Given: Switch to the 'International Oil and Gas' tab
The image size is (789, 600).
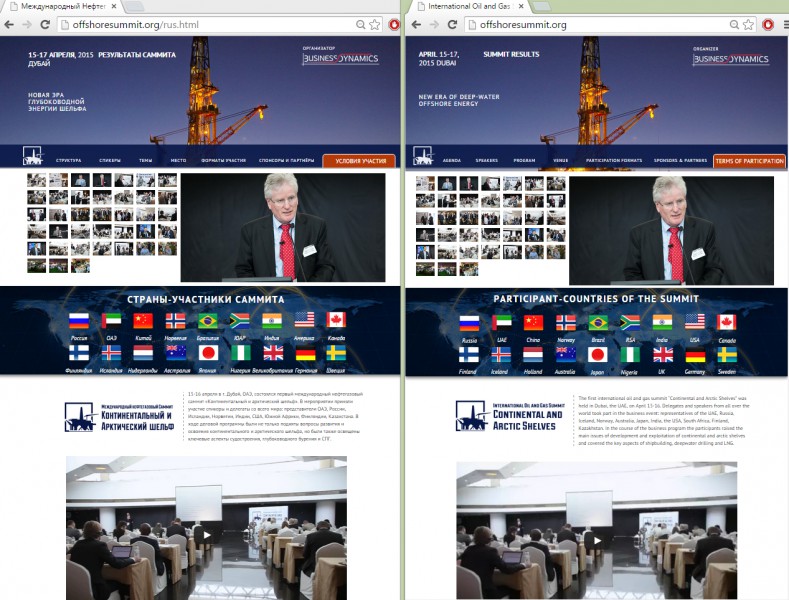Looking at the screenshot, I should click(x=468, y=7).
